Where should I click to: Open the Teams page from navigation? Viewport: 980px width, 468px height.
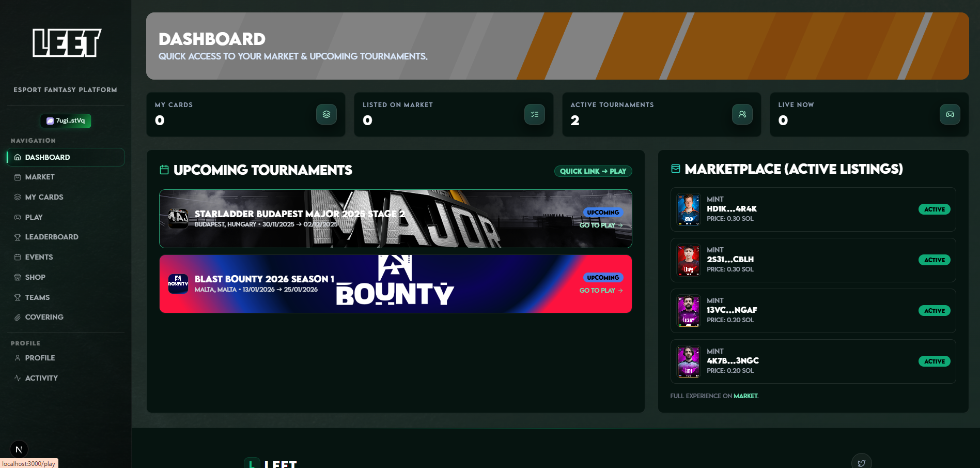click(36, 297)
